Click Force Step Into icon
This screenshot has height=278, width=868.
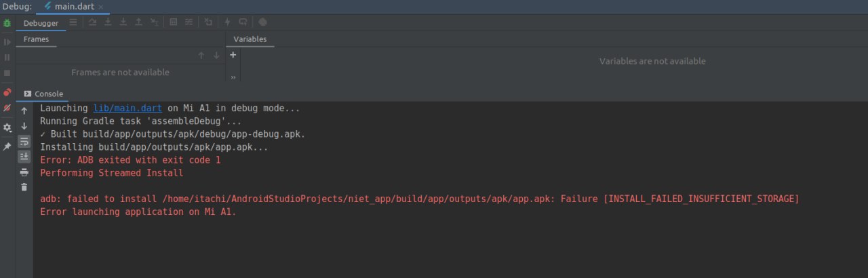click(x=123, y=22)
